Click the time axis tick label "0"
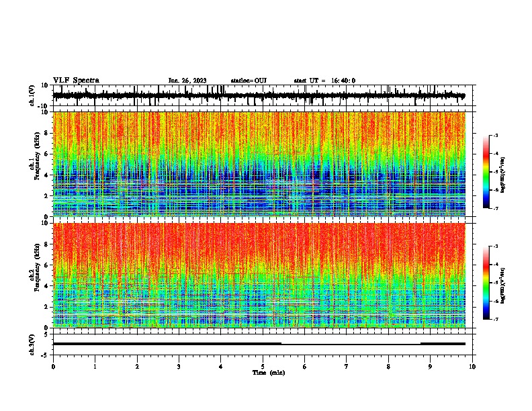 53,367
